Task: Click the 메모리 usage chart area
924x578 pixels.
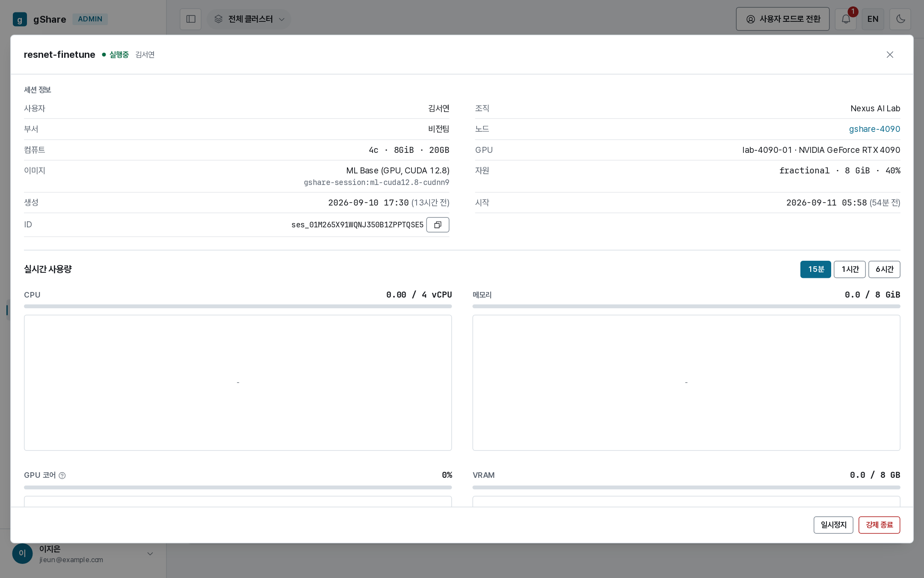Action: pyautogui.click(x=686, y=383)
